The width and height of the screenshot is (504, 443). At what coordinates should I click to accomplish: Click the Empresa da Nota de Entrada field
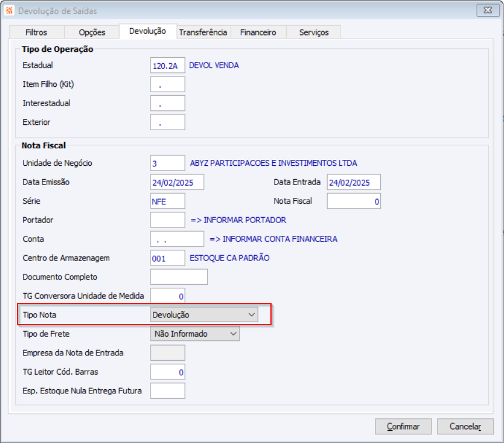point(168,353)
